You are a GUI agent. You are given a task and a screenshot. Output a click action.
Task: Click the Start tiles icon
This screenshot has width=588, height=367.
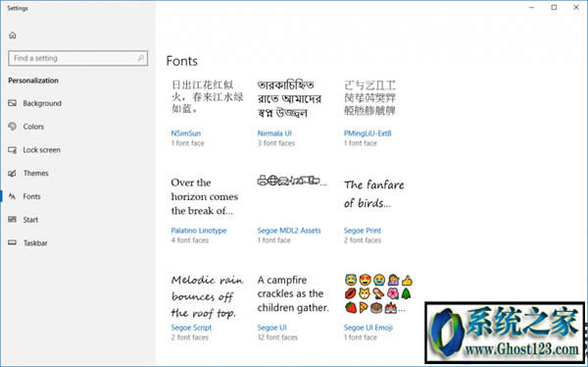pos(13,220)
